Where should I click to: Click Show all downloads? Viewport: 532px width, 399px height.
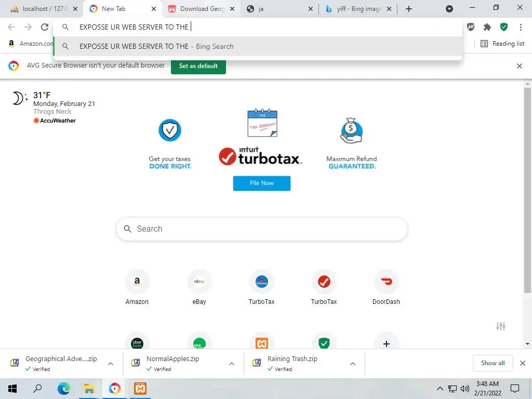[493, 363]
